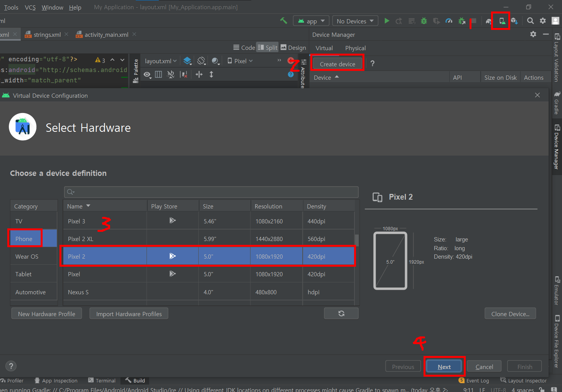Open Device Manager panel gear options
The width and height of the screenshot is (562, 392).
pyautogui.click(x=533, y=34)
